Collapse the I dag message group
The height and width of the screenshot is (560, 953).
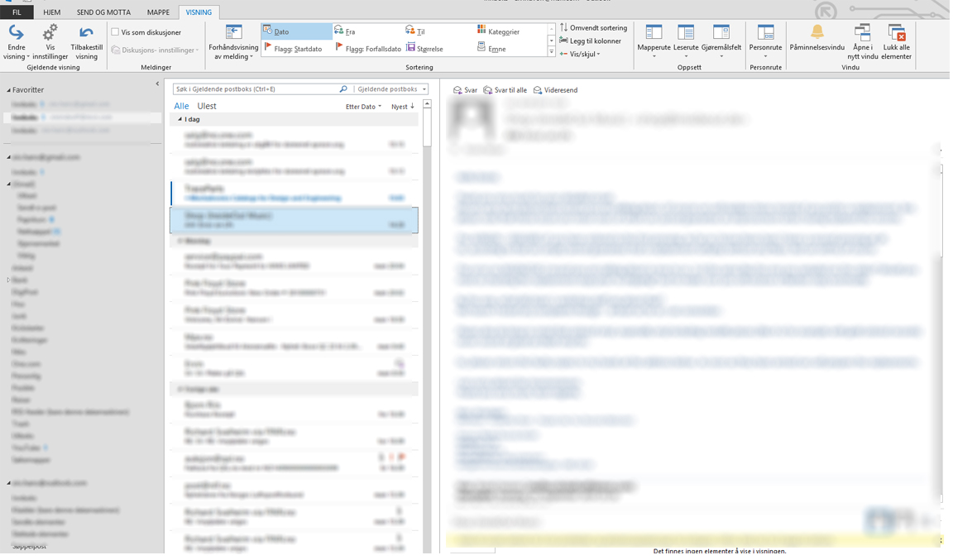pyautogui.click(x=180, y=120)
